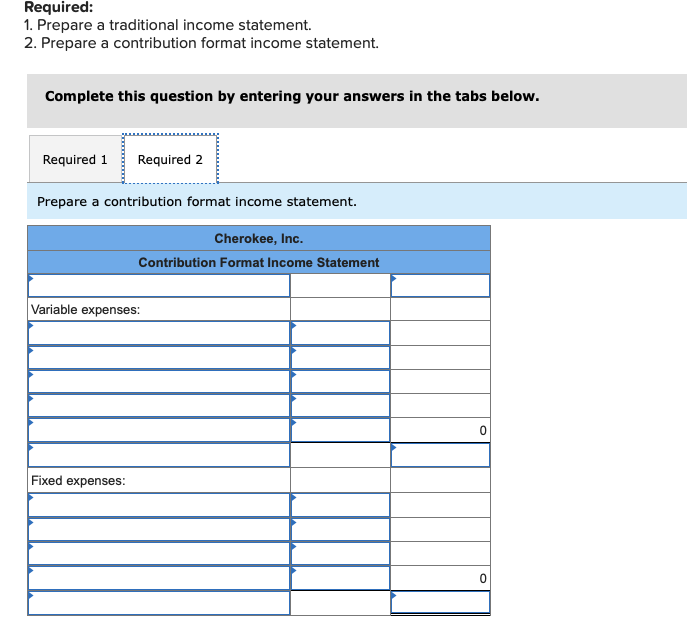Click second variable expense amount field
687x626 pixels.
[340, 357]
